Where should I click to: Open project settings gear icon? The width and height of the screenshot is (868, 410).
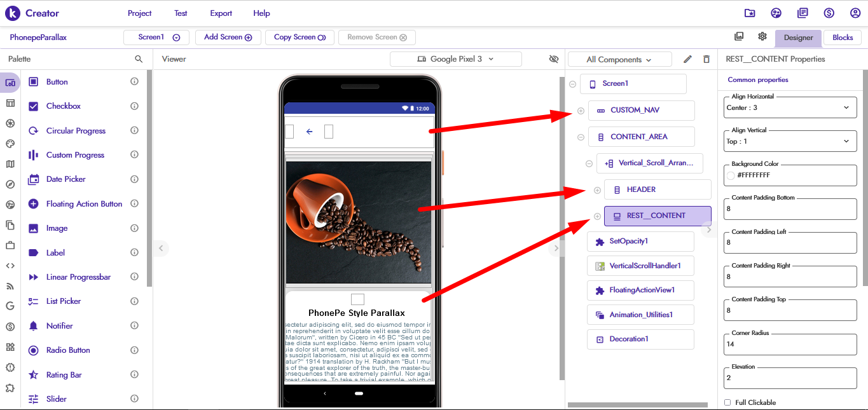(762, 37)
